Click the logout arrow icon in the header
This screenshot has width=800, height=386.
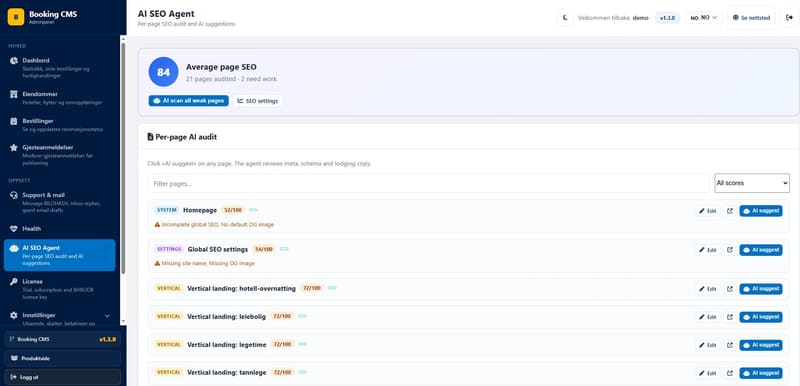pos(789,17)
